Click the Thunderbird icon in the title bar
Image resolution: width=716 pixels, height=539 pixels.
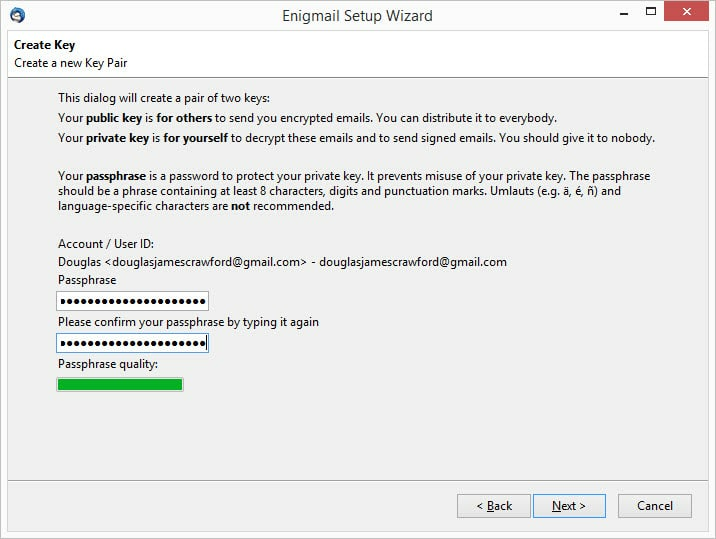click(x=17, y=16)
